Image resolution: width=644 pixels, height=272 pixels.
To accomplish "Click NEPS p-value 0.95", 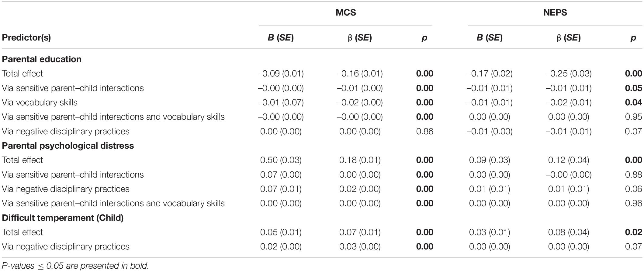I will coord(633,117).
